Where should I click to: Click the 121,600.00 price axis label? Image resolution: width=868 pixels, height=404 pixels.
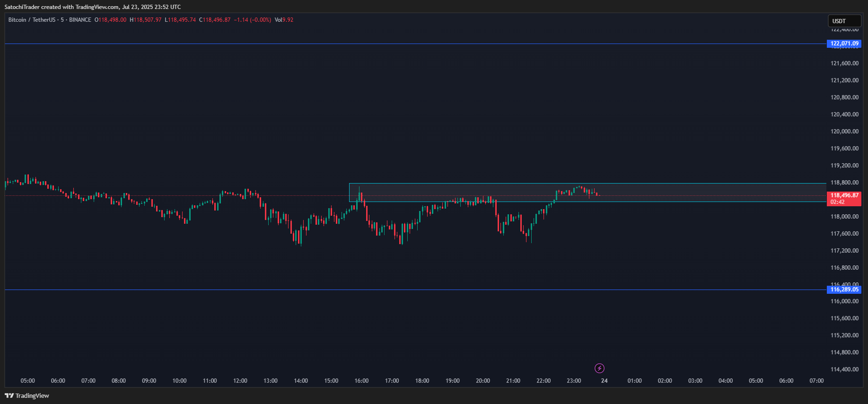click(844, 63)
